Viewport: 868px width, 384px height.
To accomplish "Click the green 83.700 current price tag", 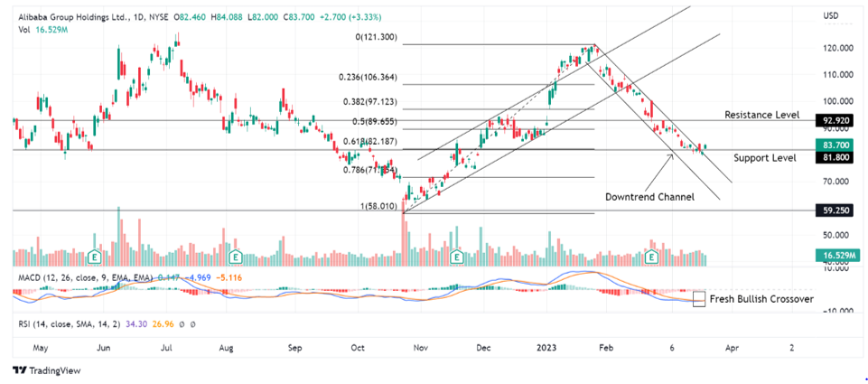I will pos(834,145).
